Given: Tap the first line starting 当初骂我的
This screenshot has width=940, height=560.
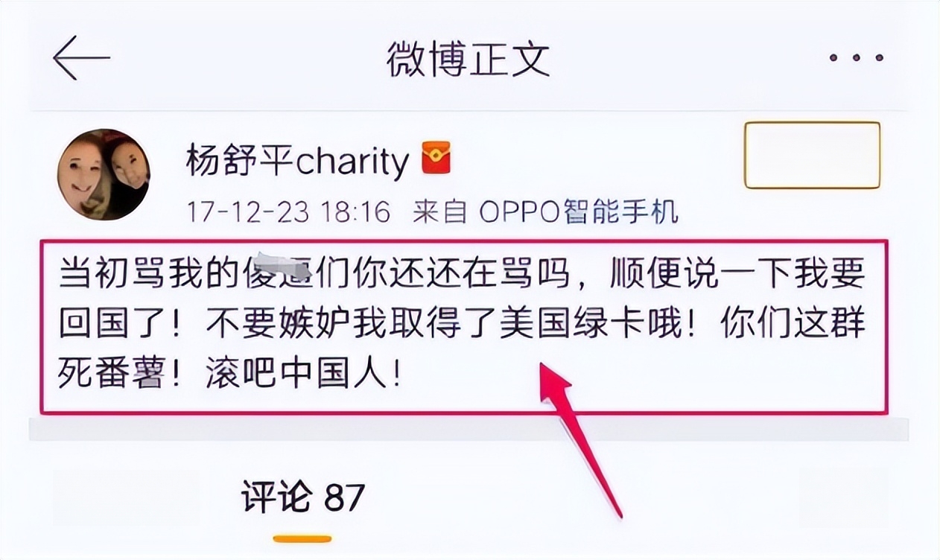Looking at the screenshot, I should 463,275.
